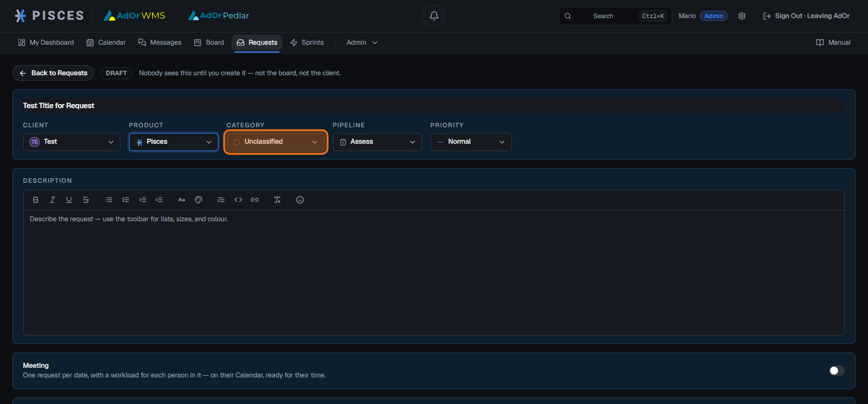Image resolution: width=868 pixels, height=404 pixels.
Task: Switch to the Board tab
Action: click(x=209, y=42)
